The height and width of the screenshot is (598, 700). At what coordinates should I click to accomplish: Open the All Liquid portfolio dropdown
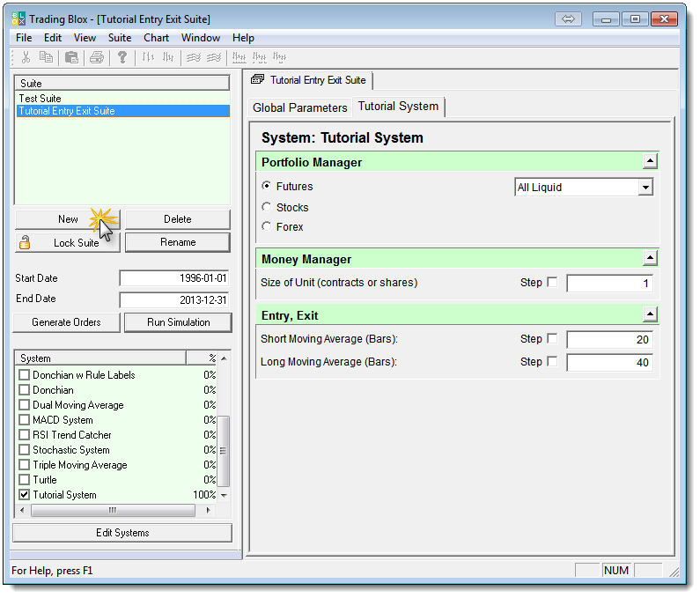pyautogui.click(x=645, y=188)
